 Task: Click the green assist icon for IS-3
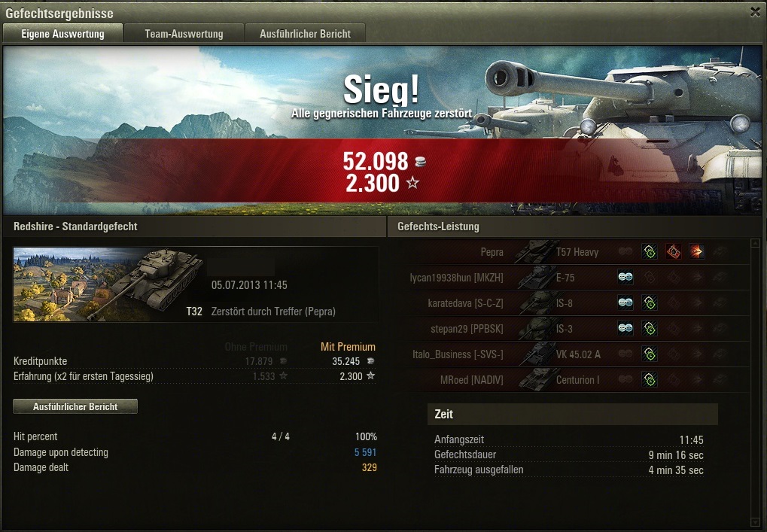(650, 328)
